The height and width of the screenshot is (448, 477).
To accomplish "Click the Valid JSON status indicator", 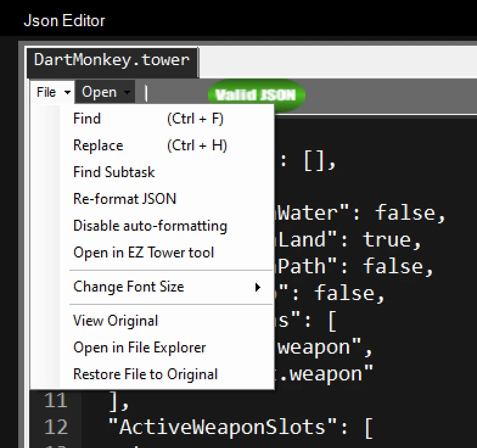I will click(256, 95).
